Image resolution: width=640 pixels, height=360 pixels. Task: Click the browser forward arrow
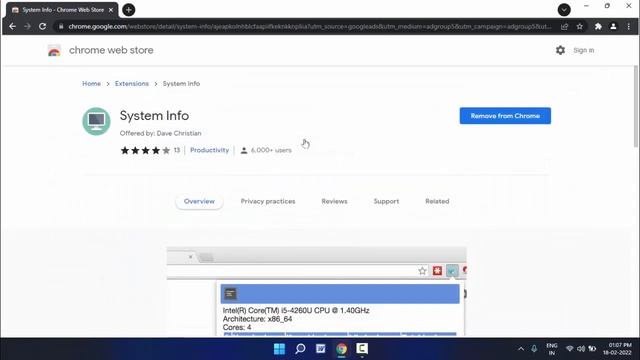[x=27, y=27]
